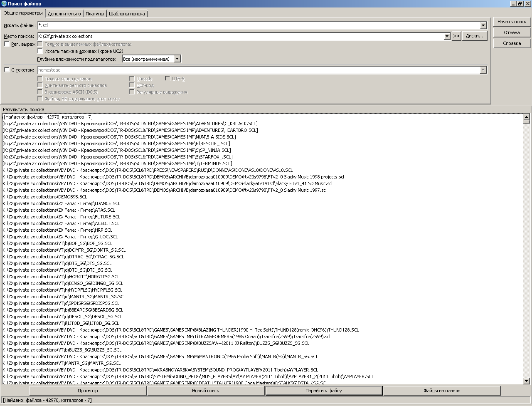Viewport: 532px width, 406px height.
Task: Click the 'Файлы на панель' button
Action: (442, 391)
